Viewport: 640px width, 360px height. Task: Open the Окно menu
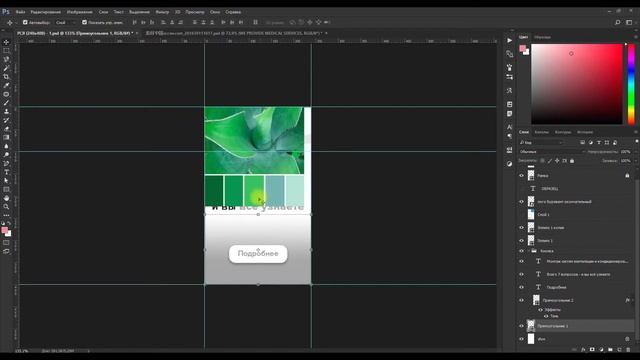tap(215, 12)
